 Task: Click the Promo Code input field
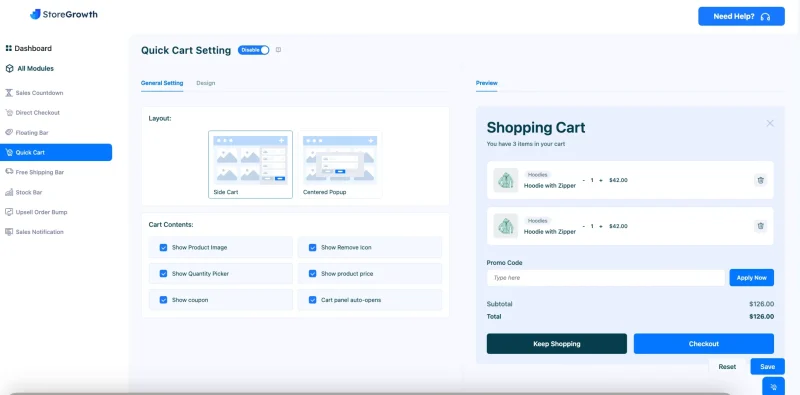(606, 278)
